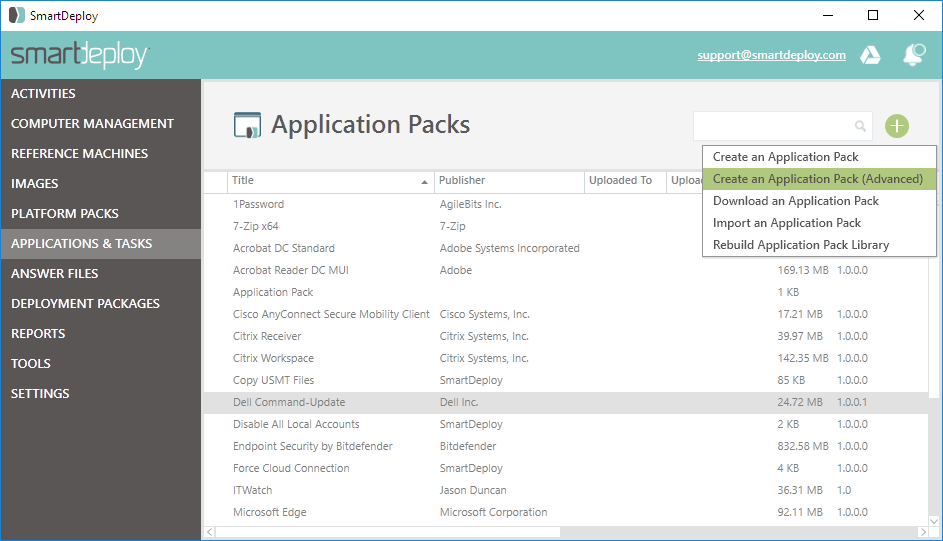The width and height of the screenshot is (943, 541).
Task: Click the Application Packs header icon
Action: pos(247,125)
